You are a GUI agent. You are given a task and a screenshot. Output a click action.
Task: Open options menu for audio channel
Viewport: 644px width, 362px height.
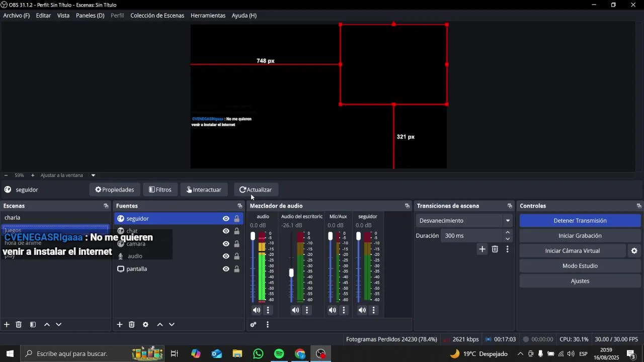(268, 310)
